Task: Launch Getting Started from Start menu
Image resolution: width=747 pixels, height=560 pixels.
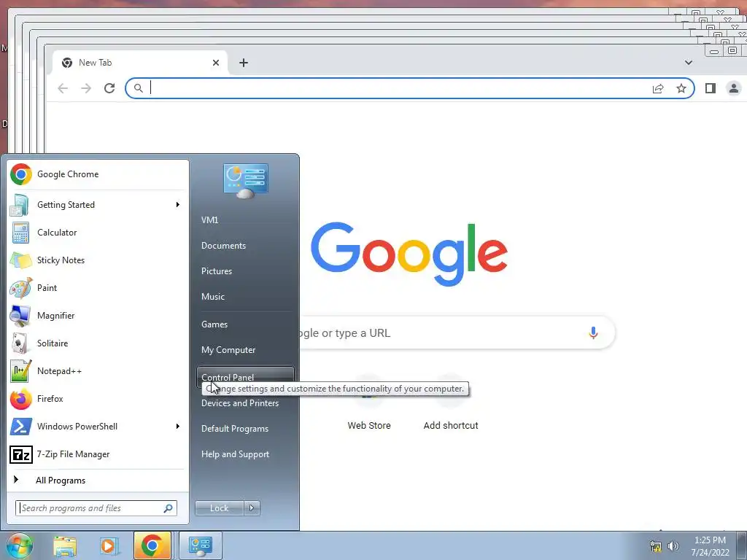Action: pos(98,205)
